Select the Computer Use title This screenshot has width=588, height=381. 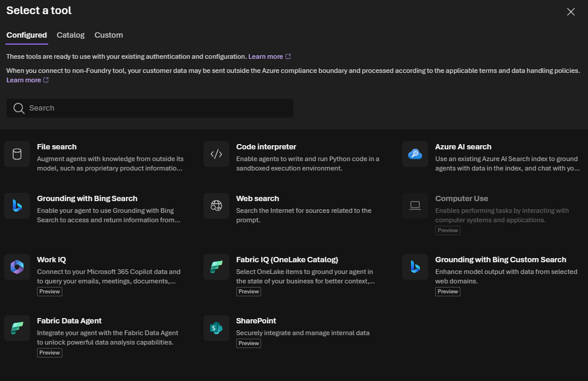pyautogui.click(x=462, y=198)
